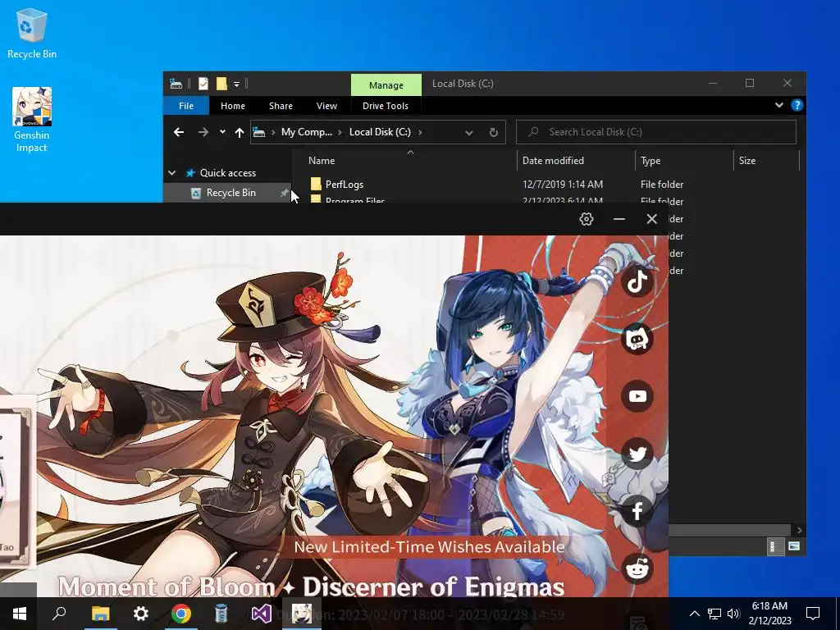This screenshot has height=630, width=840.
Task: Collapse the Quick access tree node
Action: (x=172, y=173)
